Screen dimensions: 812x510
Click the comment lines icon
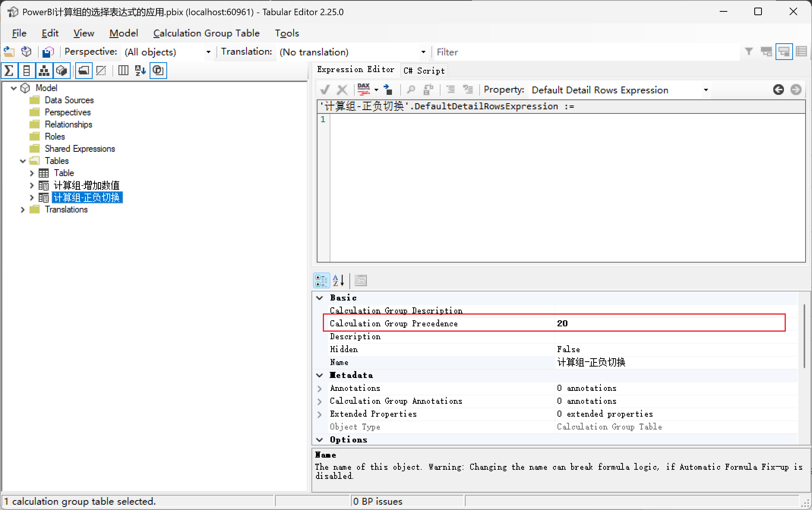(x=450, y=90)
